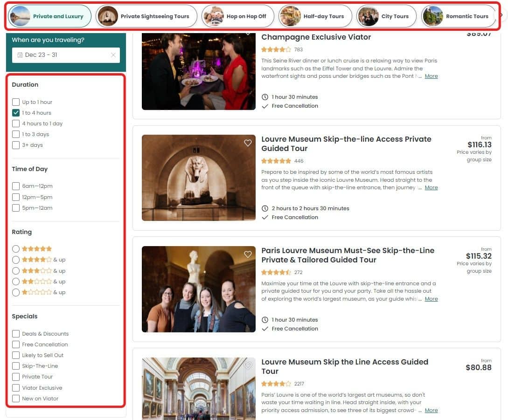The height and width of the screenshot is (420, 508).
Task: Tick New on Viator filter
Action: click(x=15, y=398)
